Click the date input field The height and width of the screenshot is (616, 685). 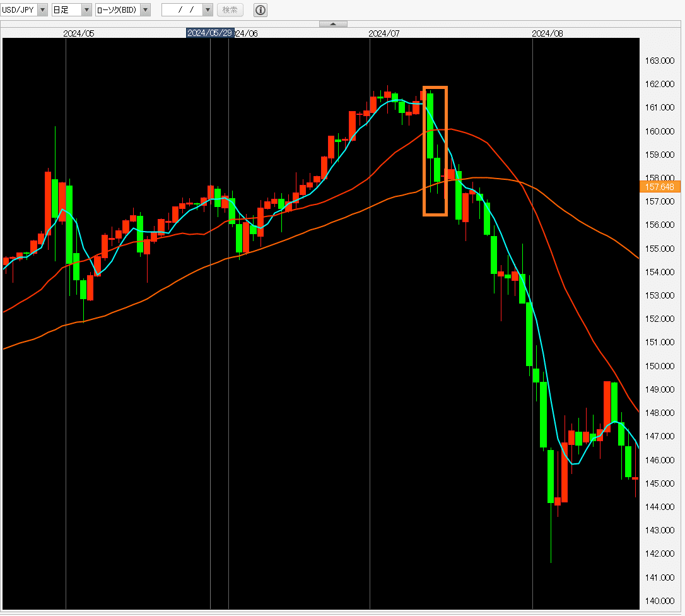tap(183, 9)
